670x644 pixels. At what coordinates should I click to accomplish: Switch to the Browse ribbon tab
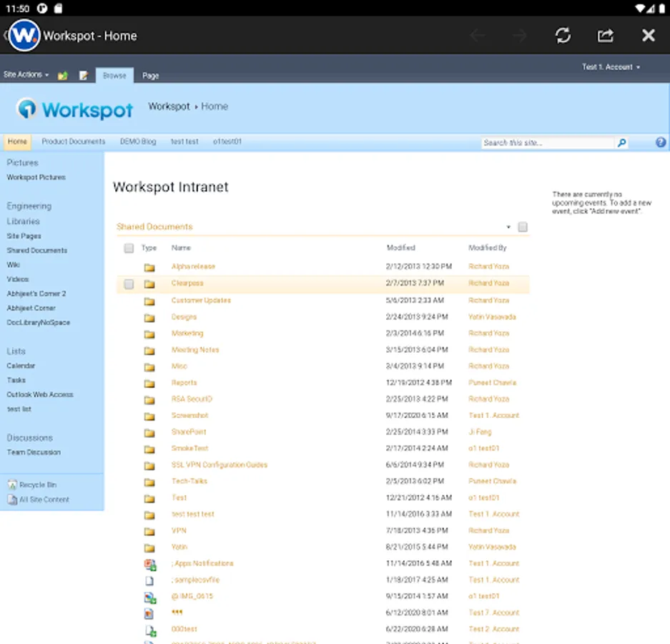click(114, 76)
